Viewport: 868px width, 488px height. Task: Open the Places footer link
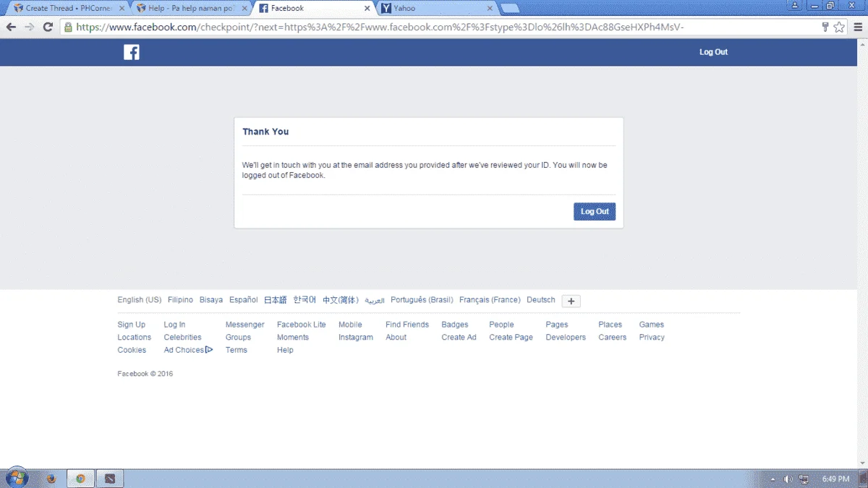point(610,325)
